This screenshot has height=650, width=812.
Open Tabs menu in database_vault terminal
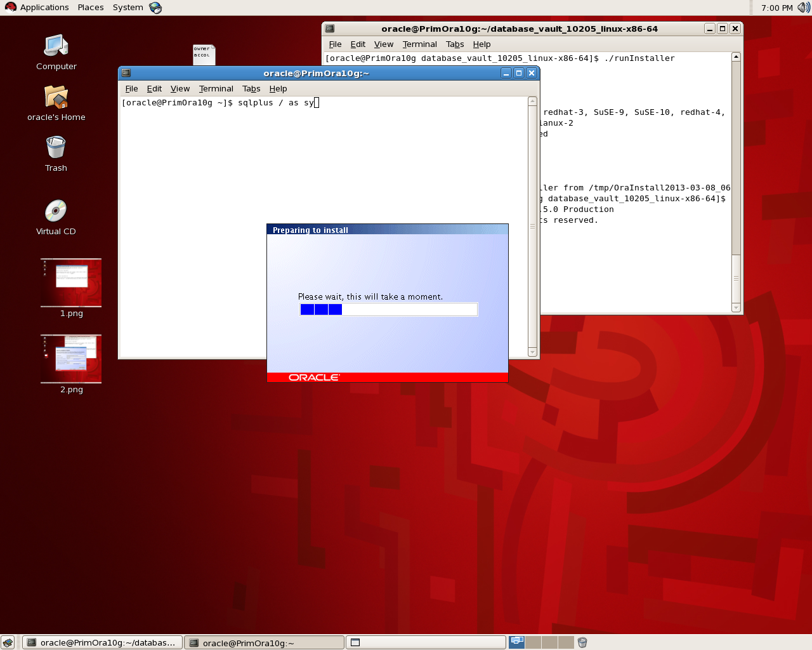click(x=454, y=44)
